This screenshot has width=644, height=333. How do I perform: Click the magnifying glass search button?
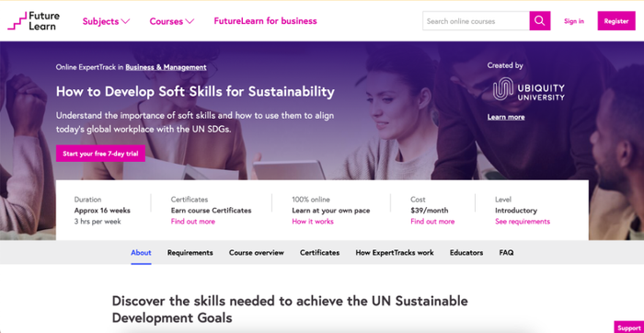tap(540, 21)
